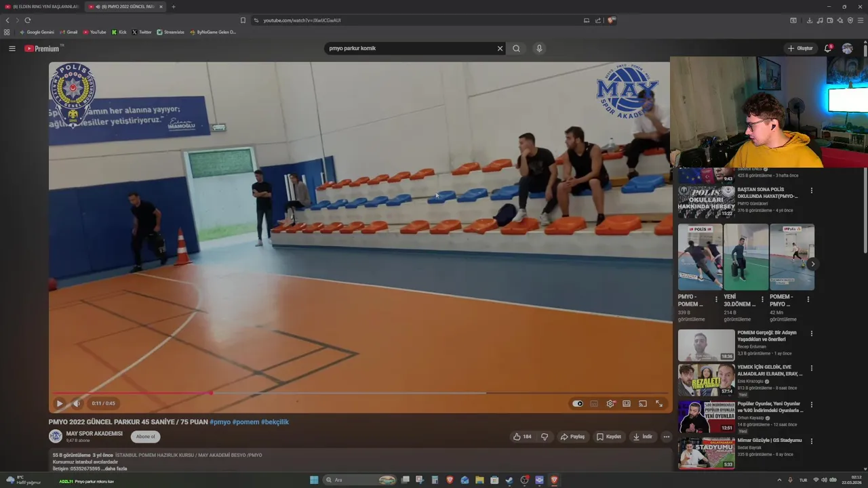Open the Streamlabs bookmark
Image resolution: width=868 pixels, height=488 pixels.
[171, 32]
